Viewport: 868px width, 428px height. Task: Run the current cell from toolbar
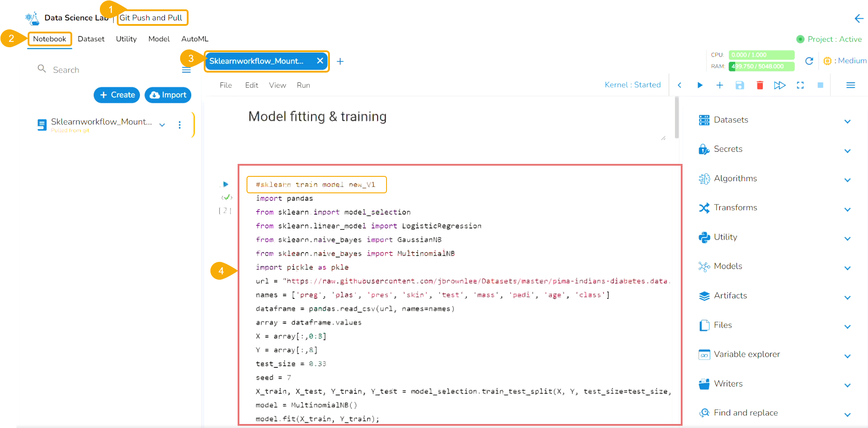pos(700,85)
